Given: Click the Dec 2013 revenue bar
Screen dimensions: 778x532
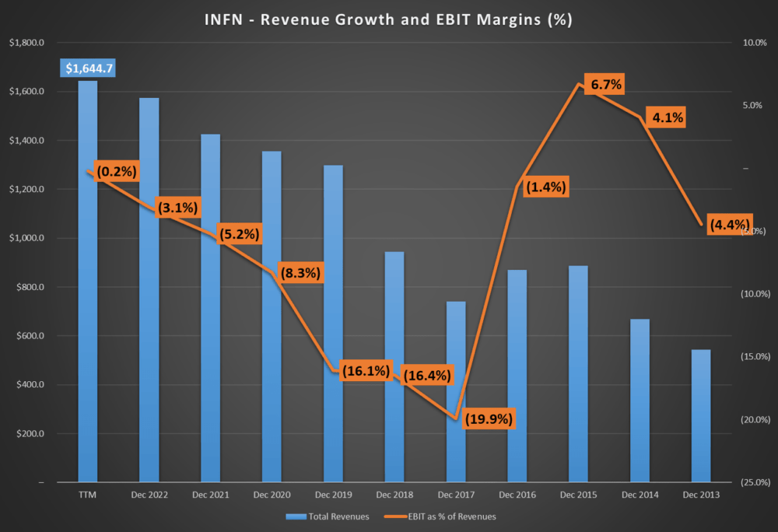Looking at the screenshot, I should tap(701, 416).
